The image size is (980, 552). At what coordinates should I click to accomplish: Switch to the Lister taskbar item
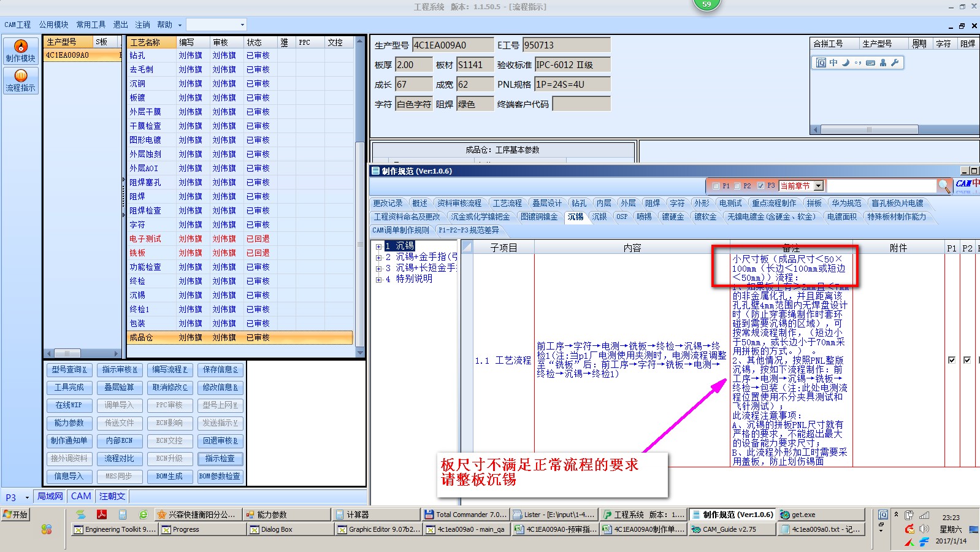click(x=554, y=515)
